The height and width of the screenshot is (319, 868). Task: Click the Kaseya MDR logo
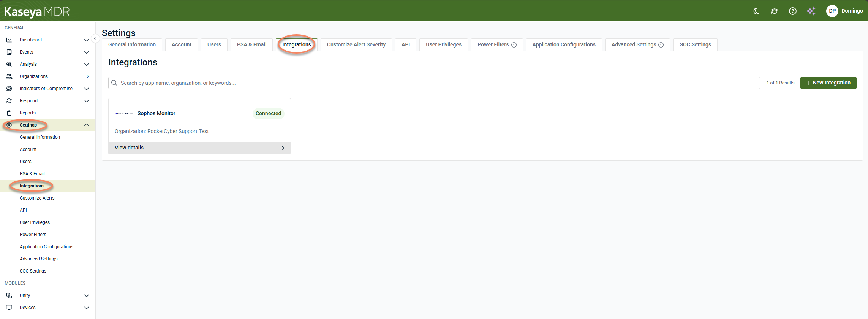[x=37, y=12]
